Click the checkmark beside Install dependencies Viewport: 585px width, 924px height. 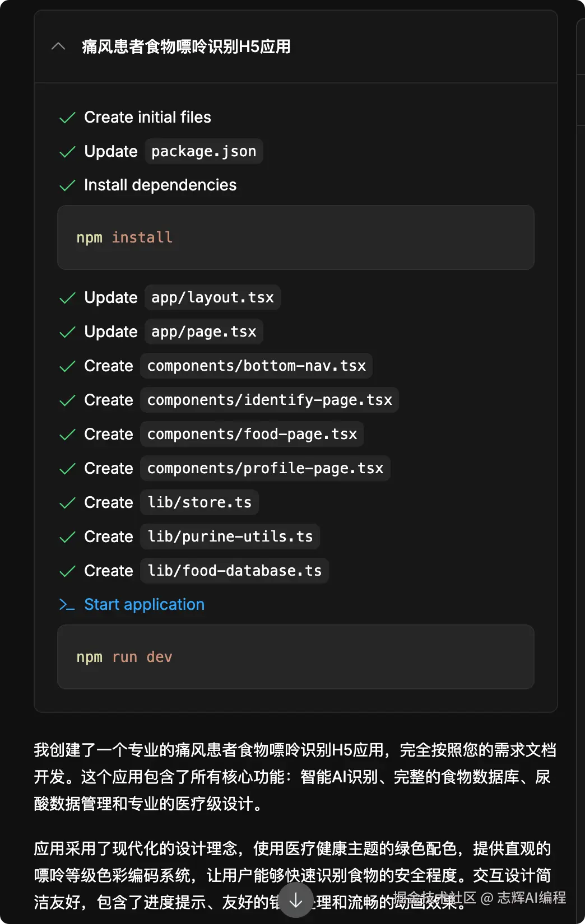(x=67, y=185)
